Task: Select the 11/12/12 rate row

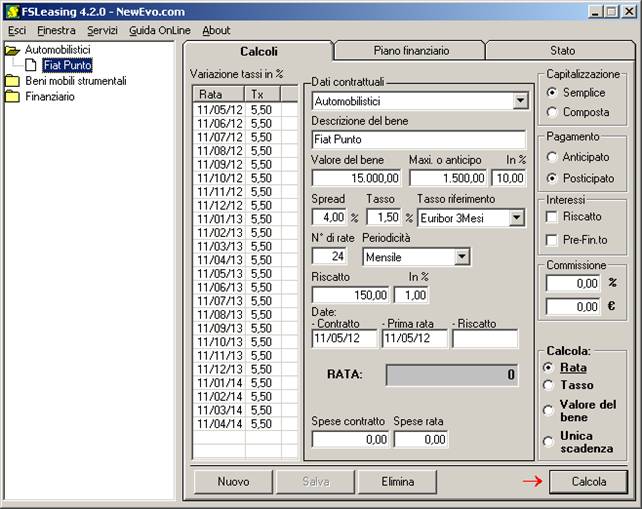Action: 245,206
